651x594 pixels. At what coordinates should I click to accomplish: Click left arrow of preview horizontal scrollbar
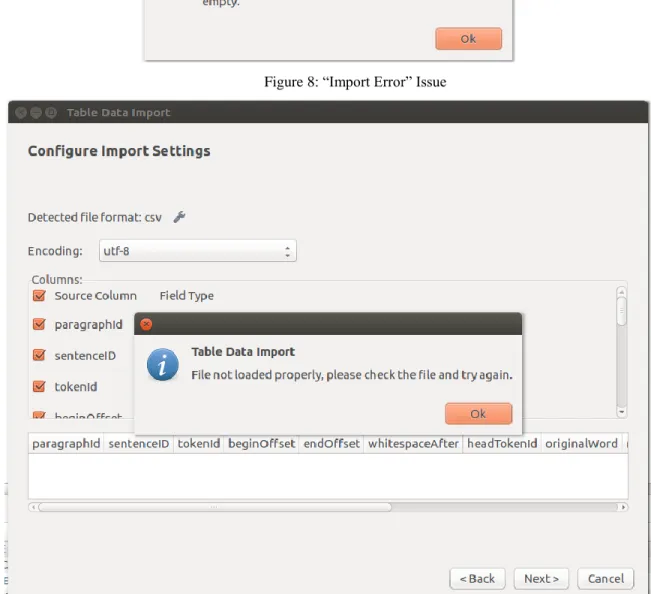pyautogui.click(x=34, y=507)
